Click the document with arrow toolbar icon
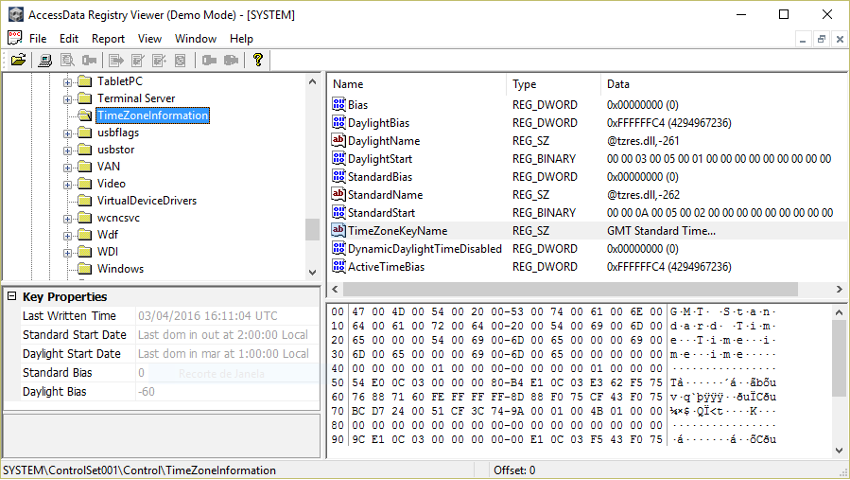The image size is (850, 480). coord(116,60)
